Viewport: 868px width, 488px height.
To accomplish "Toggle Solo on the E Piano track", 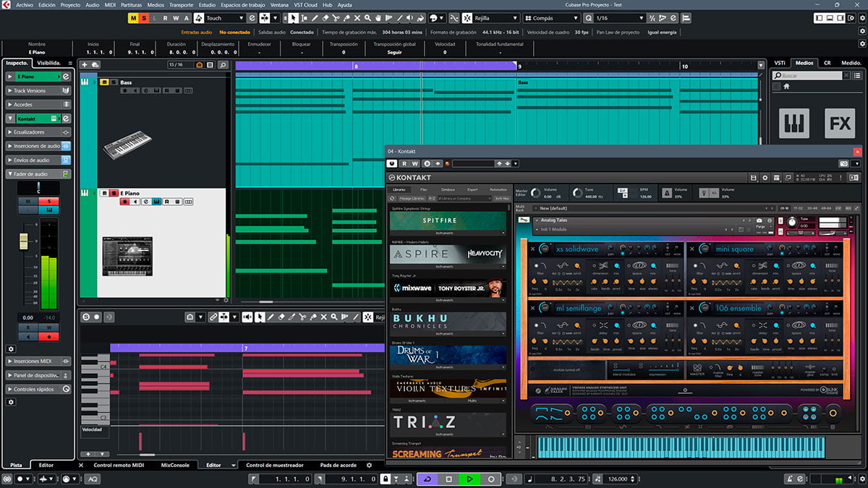I will (x=114, y=193).
